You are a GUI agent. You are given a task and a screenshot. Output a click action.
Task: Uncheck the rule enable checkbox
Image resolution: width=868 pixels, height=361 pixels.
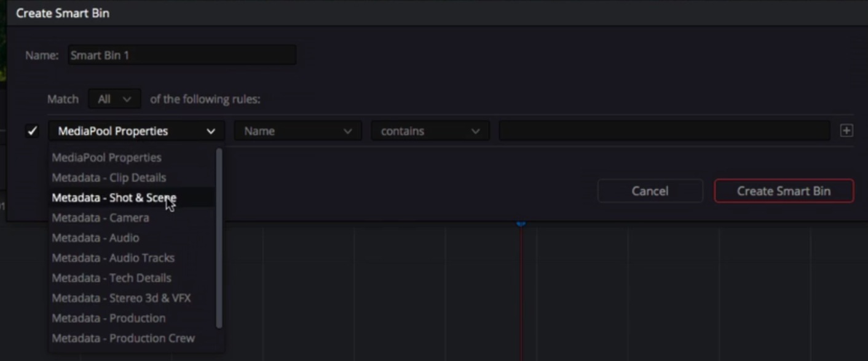(32, 131)
